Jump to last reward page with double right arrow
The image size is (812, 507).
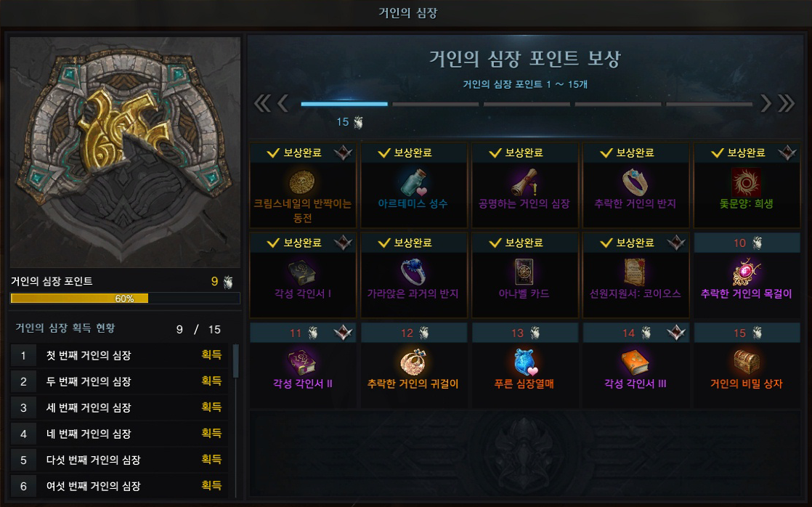[x=786, y=104]
